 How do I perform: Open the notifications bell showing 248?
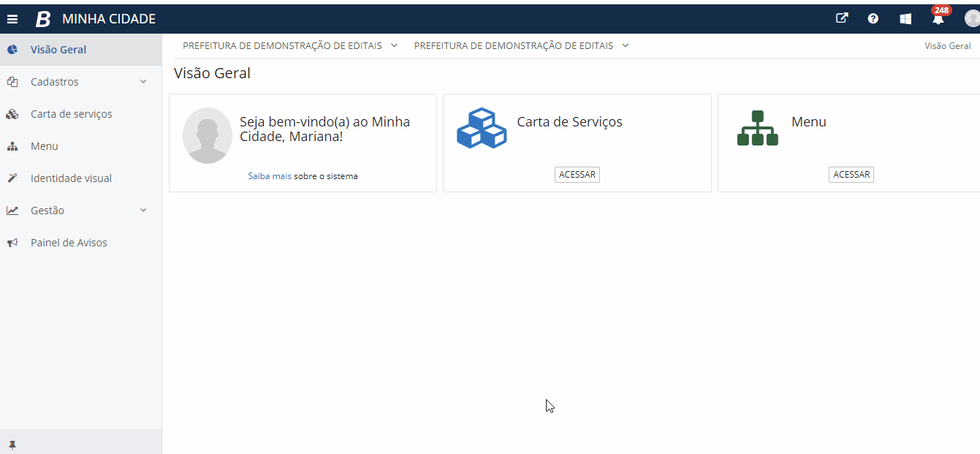tap(938, 18)
